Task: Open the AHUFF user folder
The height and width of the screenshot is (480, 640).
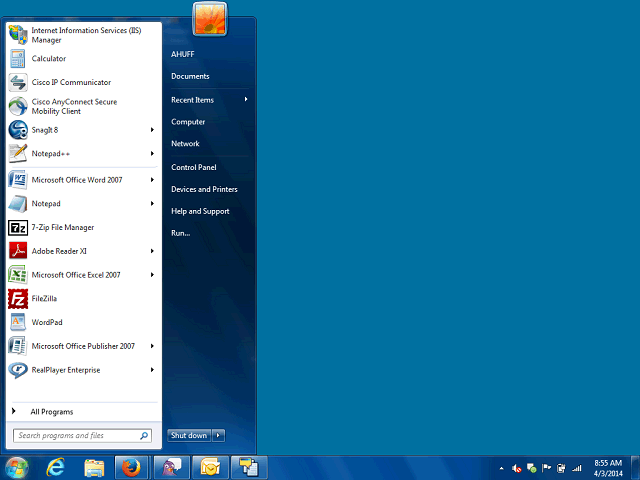Action: 182,54
